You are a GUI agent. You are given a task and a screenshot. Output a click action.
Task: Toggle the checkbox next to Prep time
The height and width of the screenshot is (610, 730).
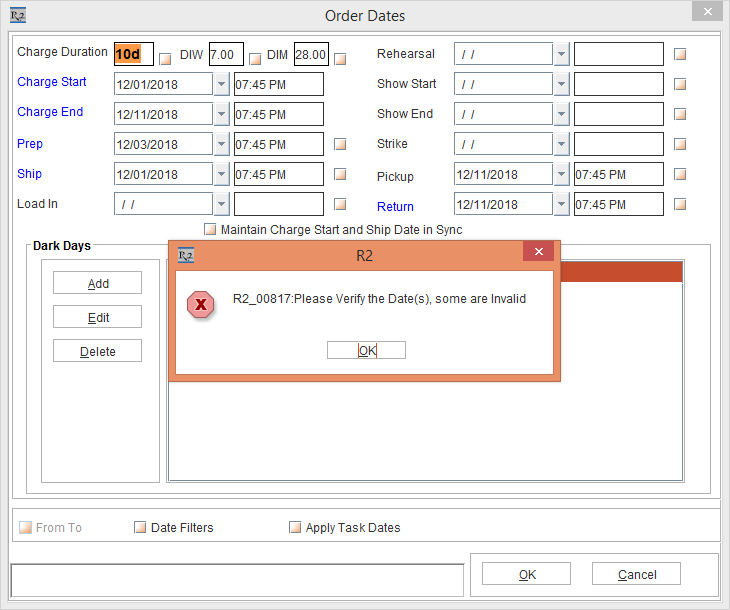pyautogui.click(x=340, y=144)
